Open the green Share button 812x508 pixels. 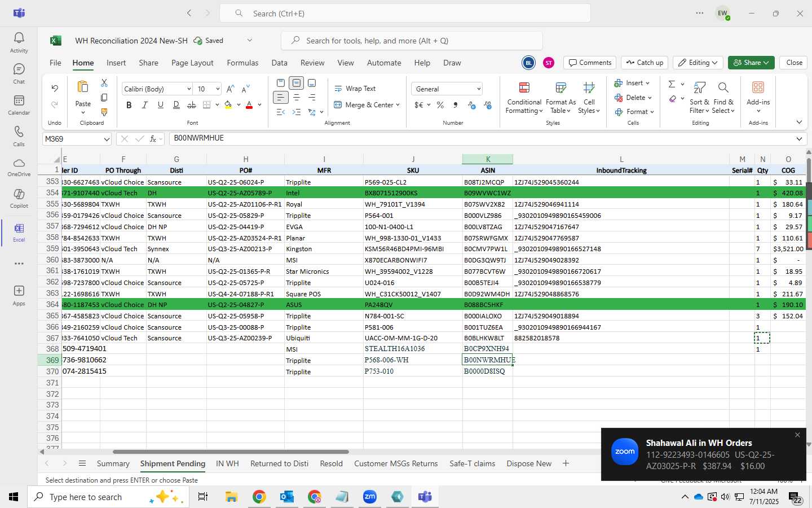pyautogui.click(x=751, y=63)
